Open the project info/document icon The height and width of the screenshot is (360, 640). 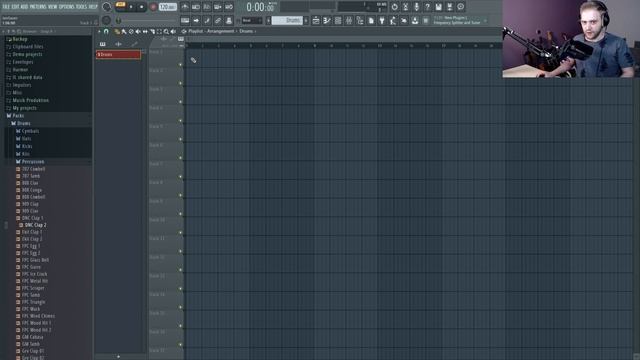coord(371,20)
